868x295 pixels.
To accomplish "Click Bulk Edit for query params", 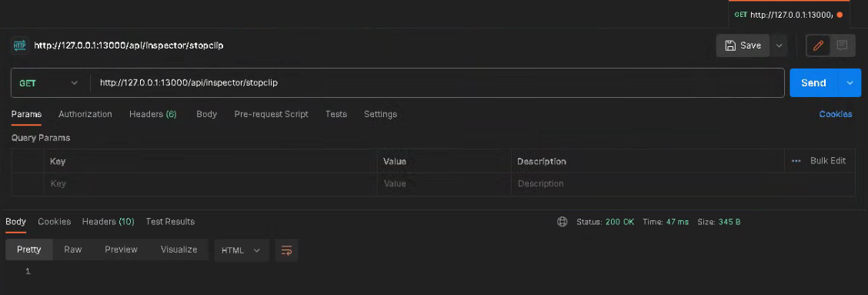I will tap(827, 161).
